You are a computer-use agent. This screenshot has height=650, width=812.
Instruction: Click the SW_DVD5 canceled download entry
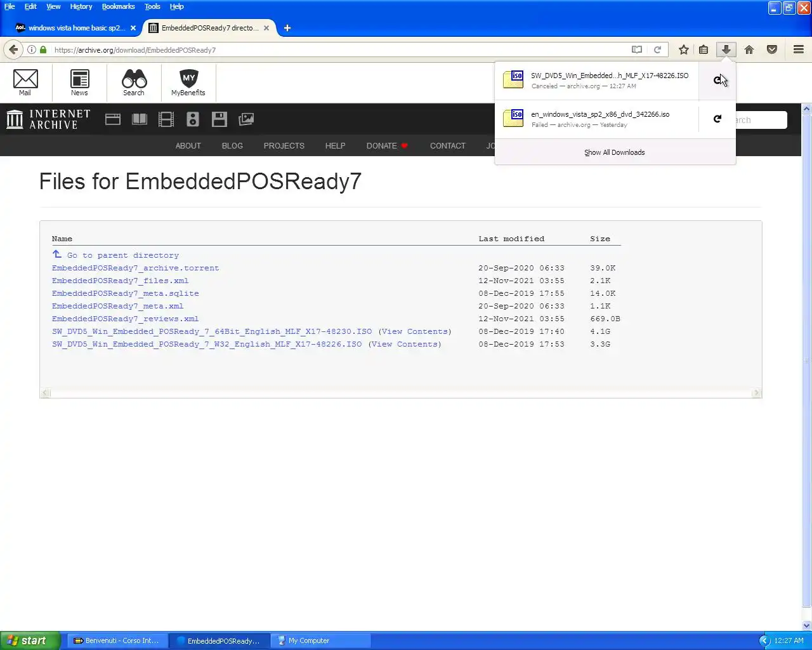pyautogui.click(x=597, y=80)
